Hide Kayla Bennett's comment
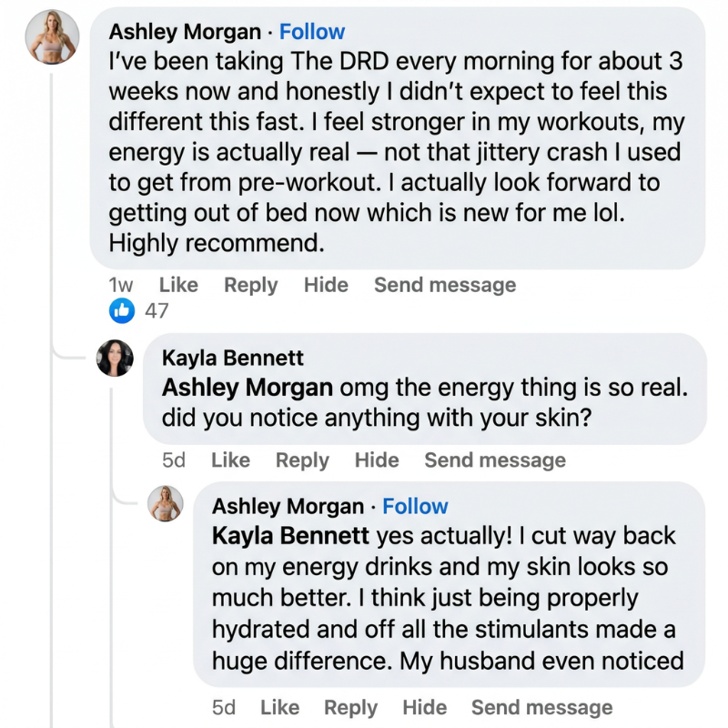Image resolution: width=728 pixels, height=728 pixels. coord(377,460)
